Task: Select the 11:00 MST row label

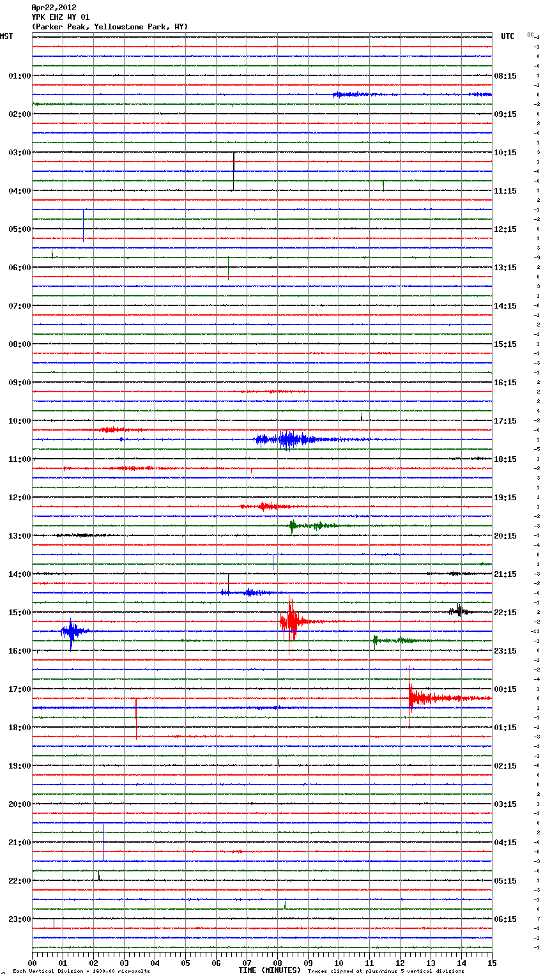Action: click(20, 459)
